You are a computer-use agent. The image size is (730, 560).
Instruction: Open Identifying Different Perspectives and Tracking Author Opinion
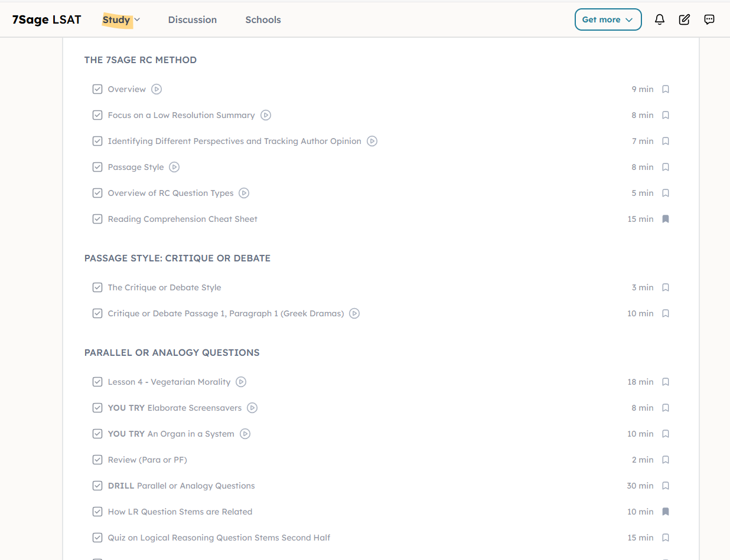pyautogui.click(x=234, y=141)
